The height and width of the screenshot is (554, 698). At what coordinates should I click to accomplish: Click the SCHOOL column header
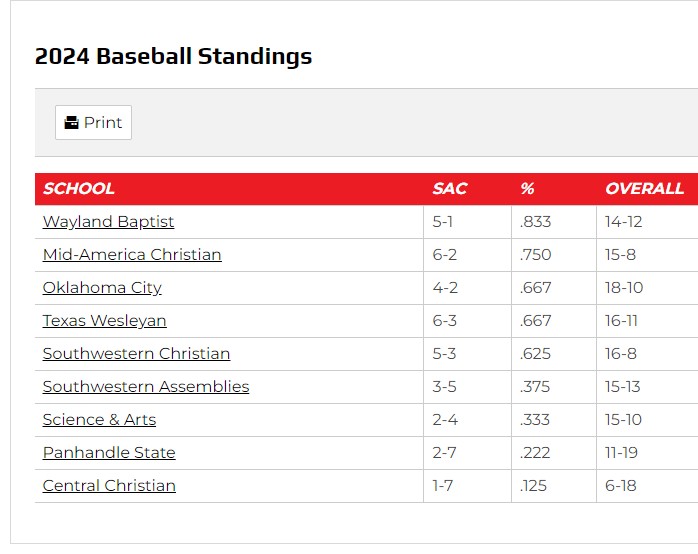click(x=79, y=189)
